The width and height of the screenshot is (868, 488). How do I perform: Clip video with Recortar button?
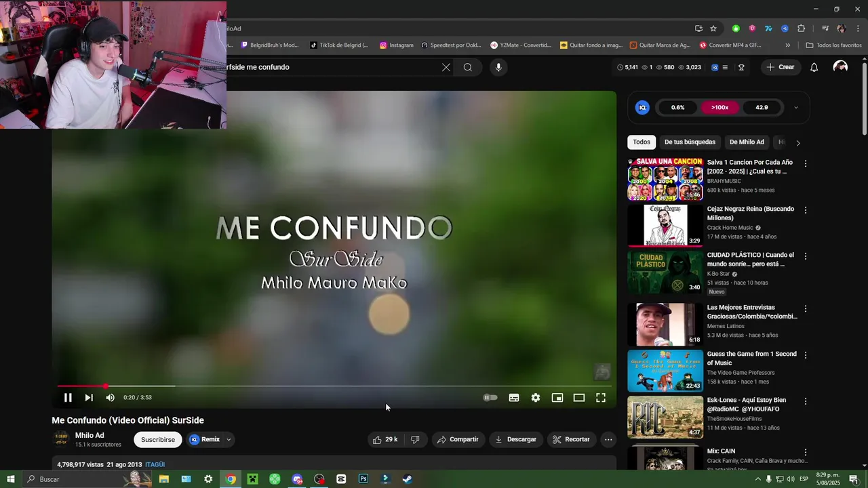[x=571, y=439]
